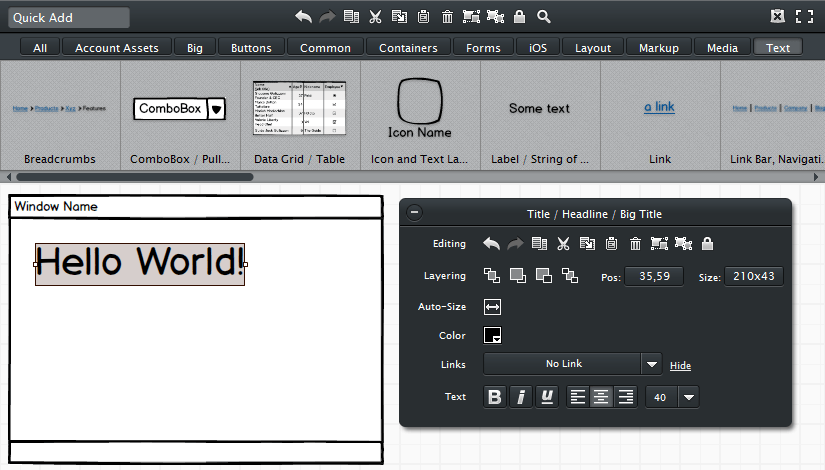This screenshot has width=825, height=470.
Task: Open the Big library category
Action: tap(195, 48)
